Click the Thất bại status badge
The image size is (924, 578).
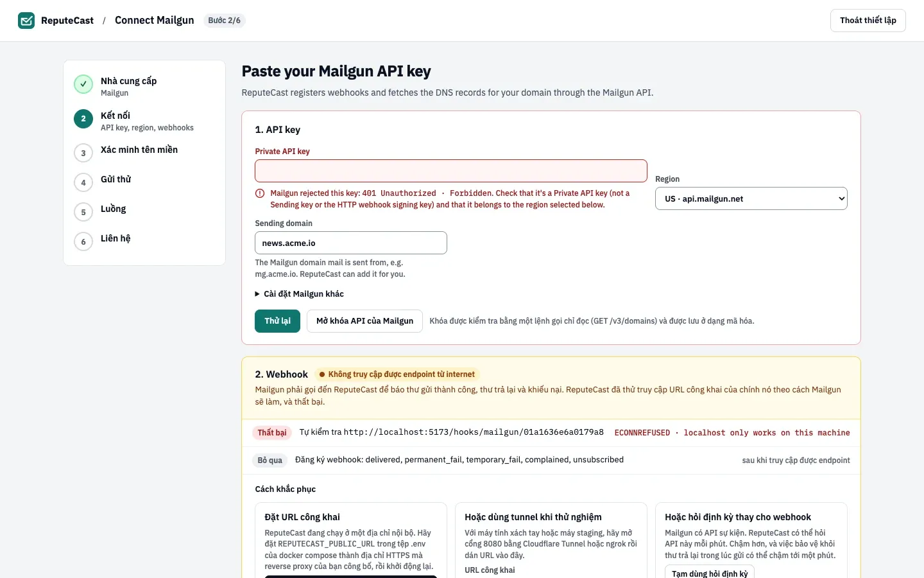click(272, 433)
